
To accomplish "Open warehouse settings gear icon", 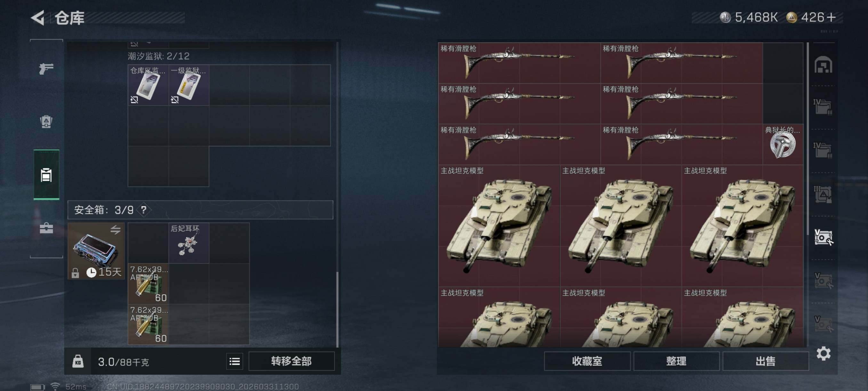I will tap(823, 353).
